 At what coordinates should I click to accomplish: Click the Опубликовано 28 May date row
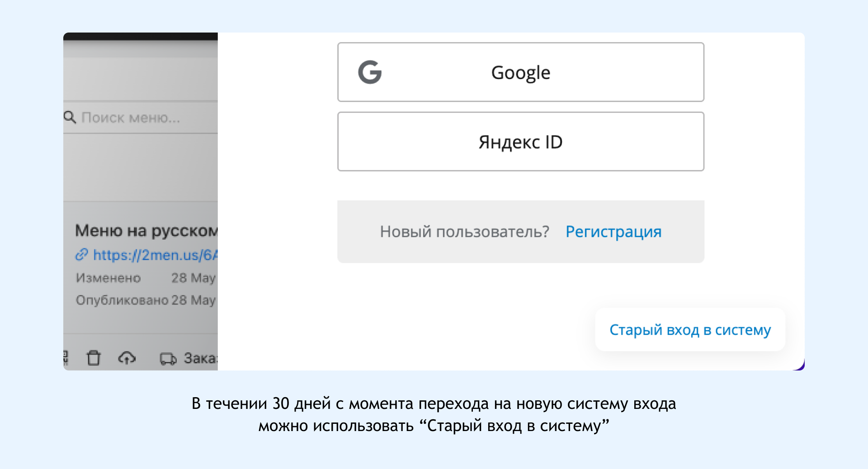coord(145,300)
